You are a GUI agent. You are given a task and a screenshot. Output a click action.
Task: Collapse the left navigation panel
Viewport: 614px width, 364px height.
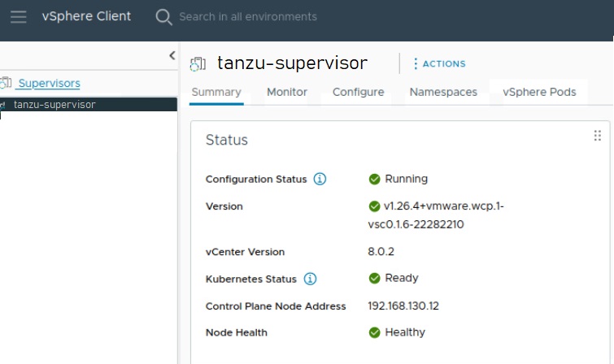coord(172,55)
